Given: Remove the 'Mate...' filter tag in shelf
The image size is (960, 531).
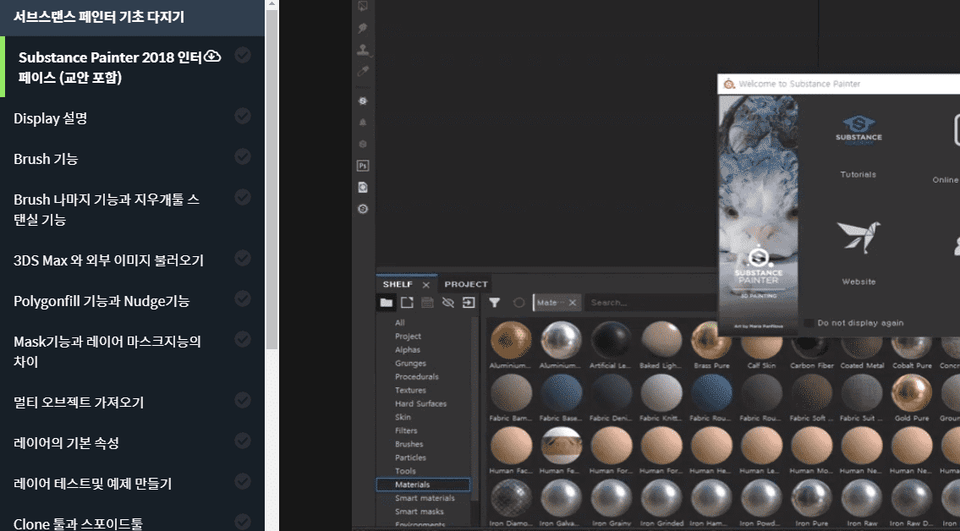Looking at the screenshot, I should (x=572, y=302).
